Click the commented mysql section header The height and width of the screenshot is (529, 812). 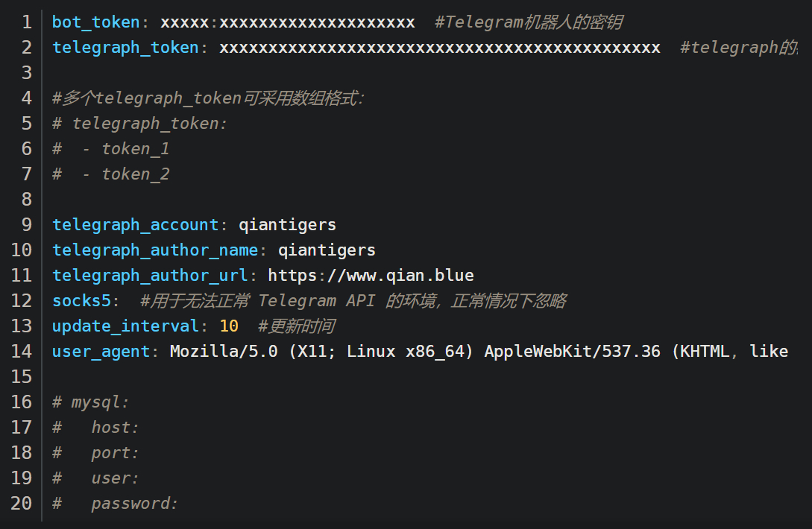point(100,402)
